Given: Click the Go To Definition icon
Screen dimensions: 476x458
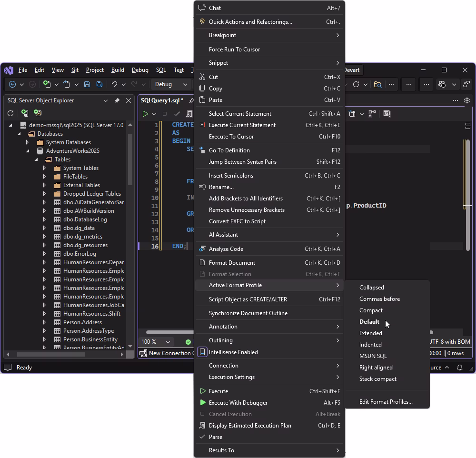Looking at the screenshot, I should pos(202,150).
